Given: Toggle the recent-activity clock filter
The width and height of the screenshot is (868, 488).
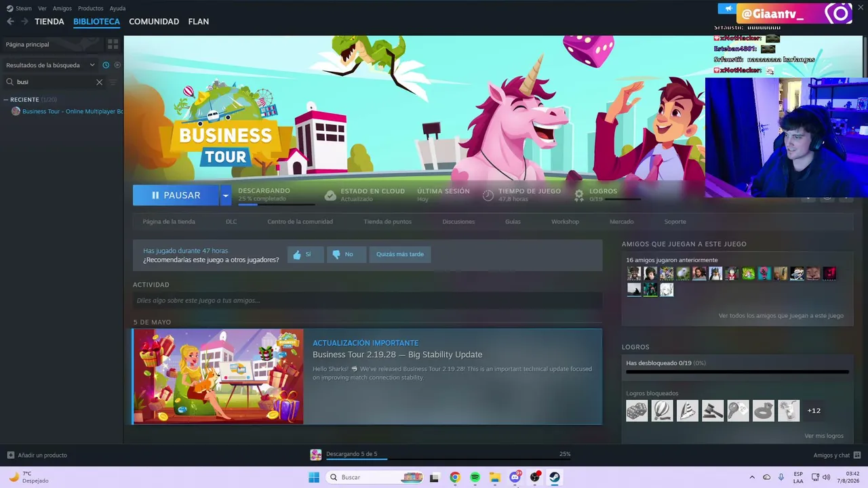Looking at the screenshot, I should tap(106, 65).
